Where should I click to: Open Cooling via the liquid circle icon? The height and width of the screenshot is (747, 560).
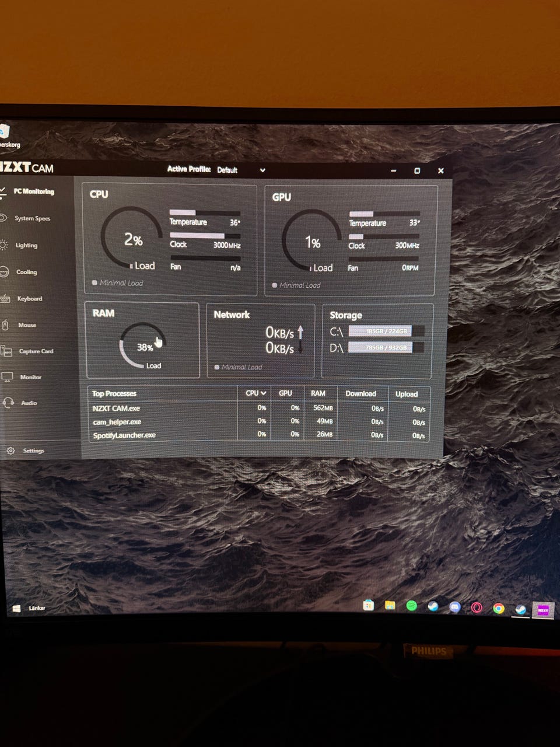click(x=4, y=271)
